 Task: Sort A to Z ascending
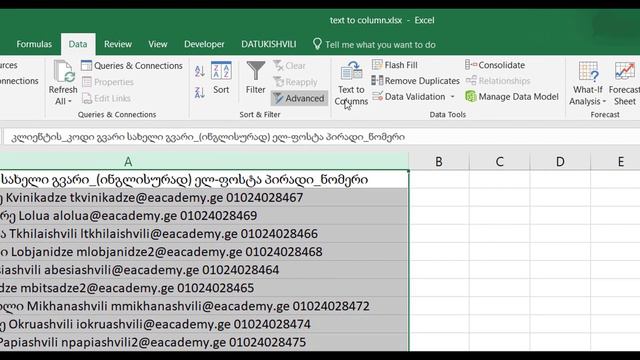point(200,71)
